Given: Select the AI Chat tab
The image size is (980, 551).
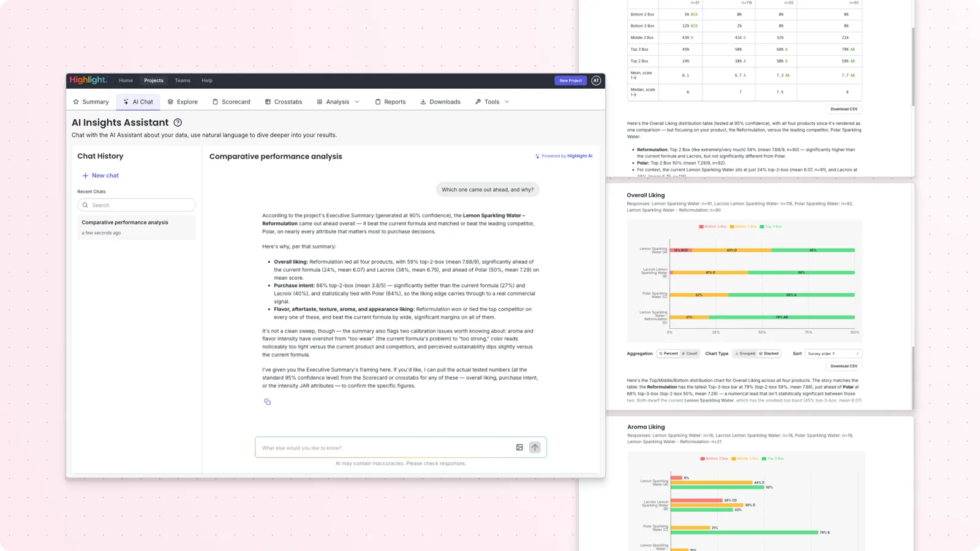Looking at the screenshot, I should click(138, 102).
